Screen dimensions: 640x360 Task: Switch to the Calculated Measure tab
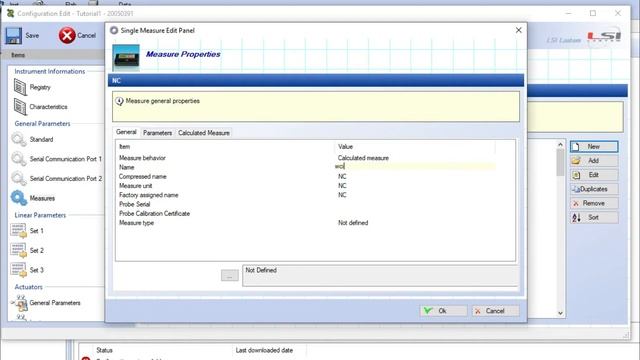pos(204,133)
